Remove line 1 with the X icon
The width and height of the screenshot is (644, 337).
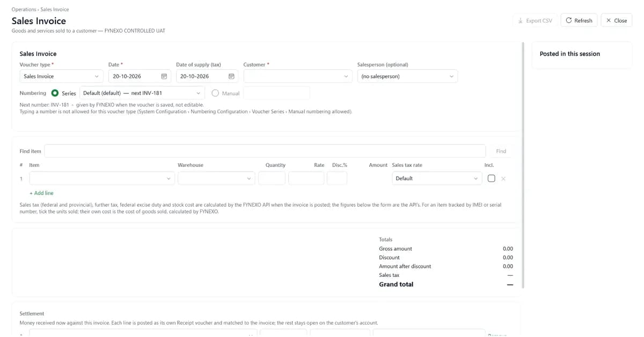pos(503,179)
